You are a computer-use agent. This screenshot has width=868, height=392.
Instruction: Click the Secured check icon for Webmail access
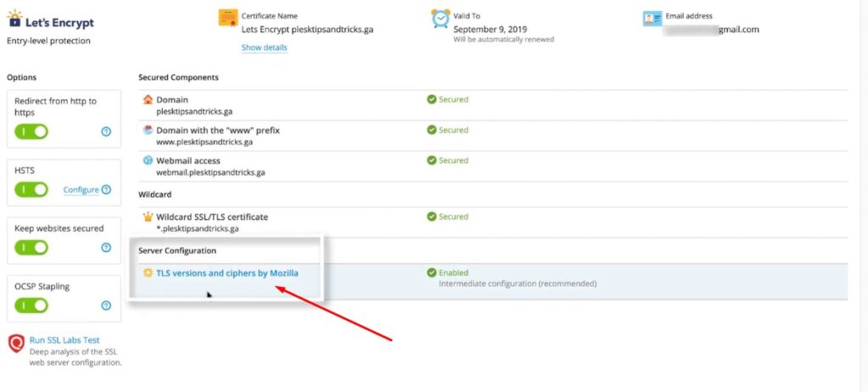click(x=431, y=160)
